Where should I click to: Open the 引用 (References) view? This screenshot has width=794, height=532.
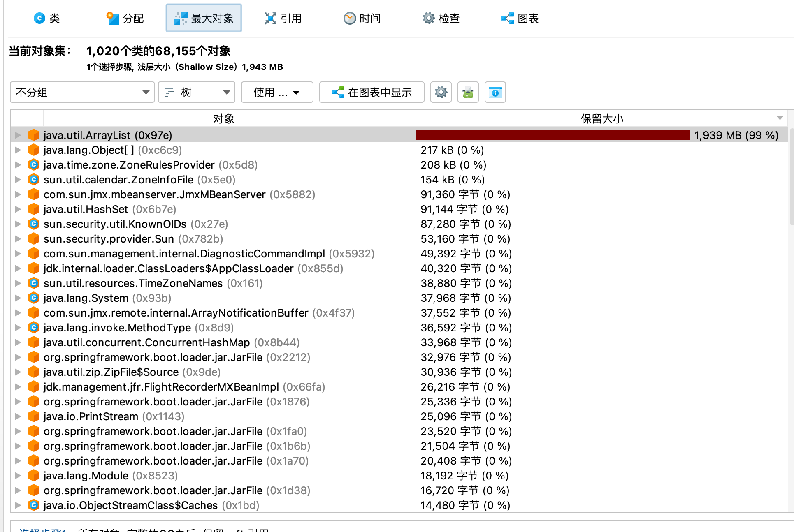click(283, 19)
